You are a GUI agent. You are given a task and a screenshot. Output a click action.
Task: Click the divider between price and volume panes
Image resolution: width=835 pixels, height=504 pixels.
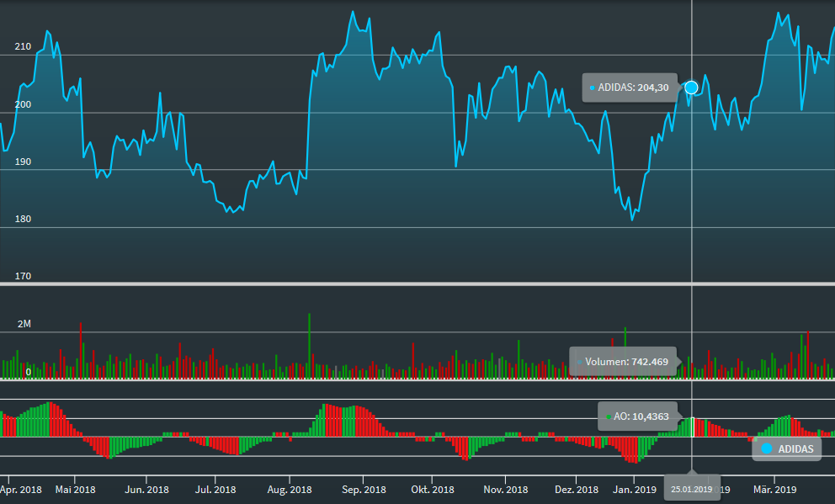click(x=417, y=284)
